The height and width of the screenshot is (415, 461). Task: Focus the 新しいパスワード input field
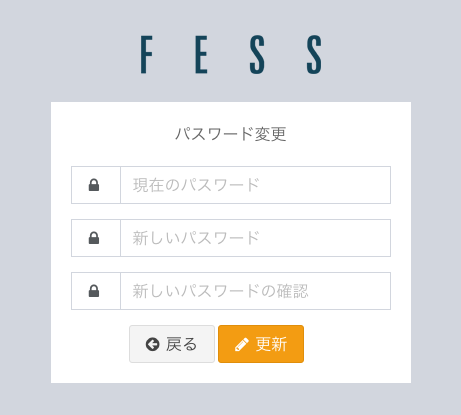coord(255,238)
